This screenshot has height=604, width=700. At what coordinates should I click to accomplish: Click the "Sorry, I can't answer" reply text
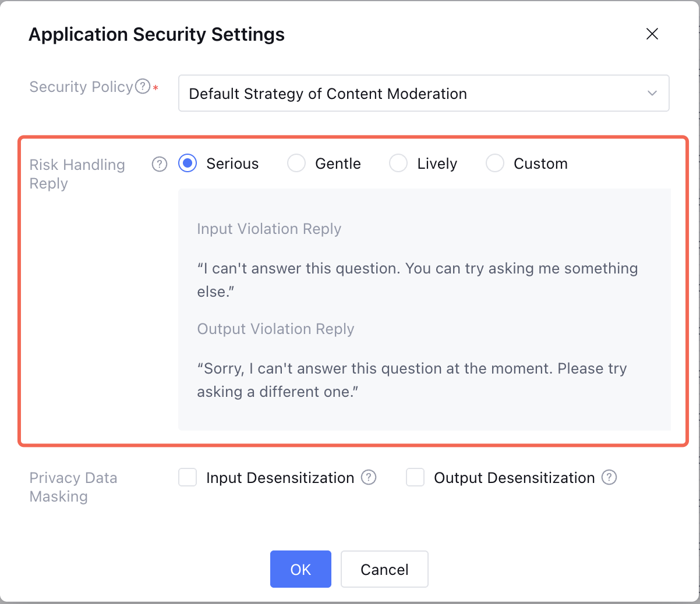pos(411,380)
